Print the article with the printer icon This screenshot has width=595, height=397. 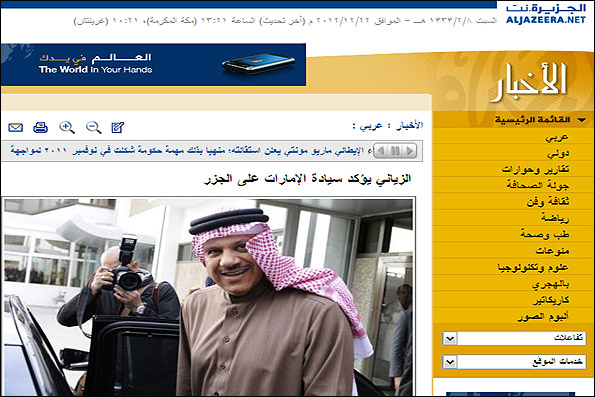click(x=41, y=127)
